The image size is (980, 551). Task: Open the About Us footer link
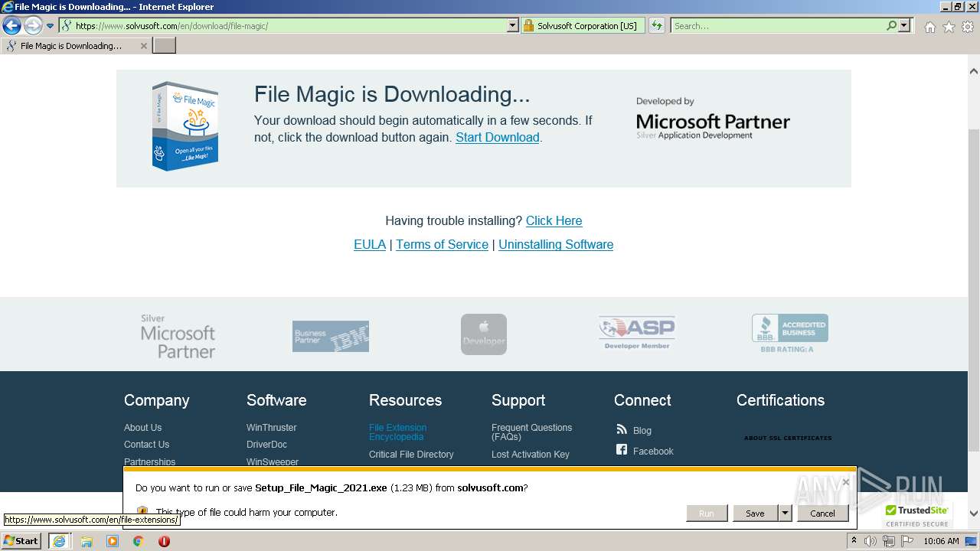point(142,428)
